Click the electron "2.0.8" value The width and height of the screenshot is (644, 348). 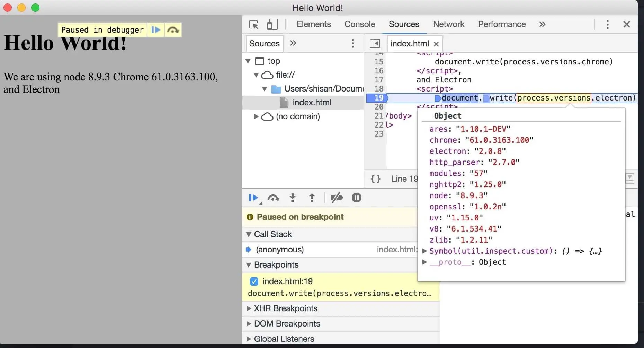pyautogui.click(x=490, y=151)
